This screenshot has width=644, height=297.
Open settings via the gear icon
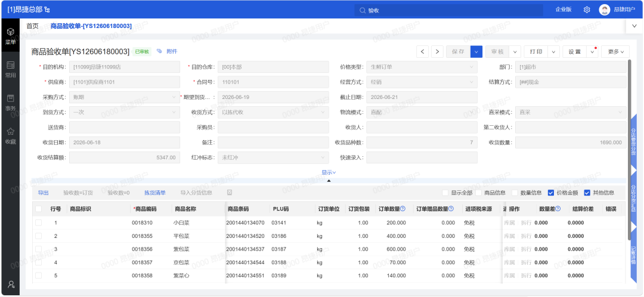point(587,10)
